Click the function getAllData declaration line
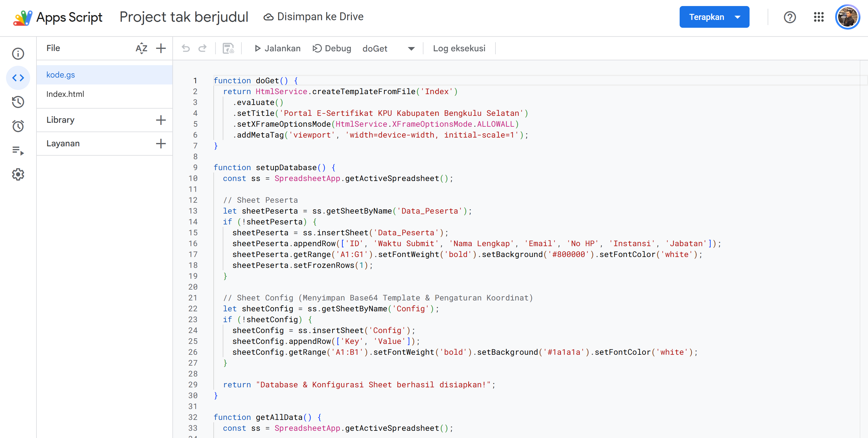This screenshot has height=438, width=868. [268, 417]
